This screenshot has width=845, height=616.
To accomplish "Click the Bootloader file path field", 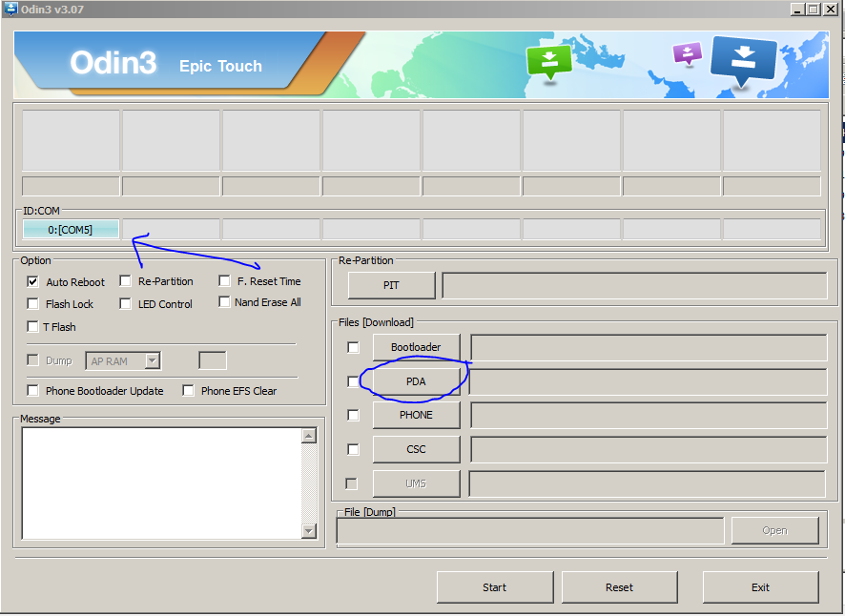I will (x=649, y=347).
